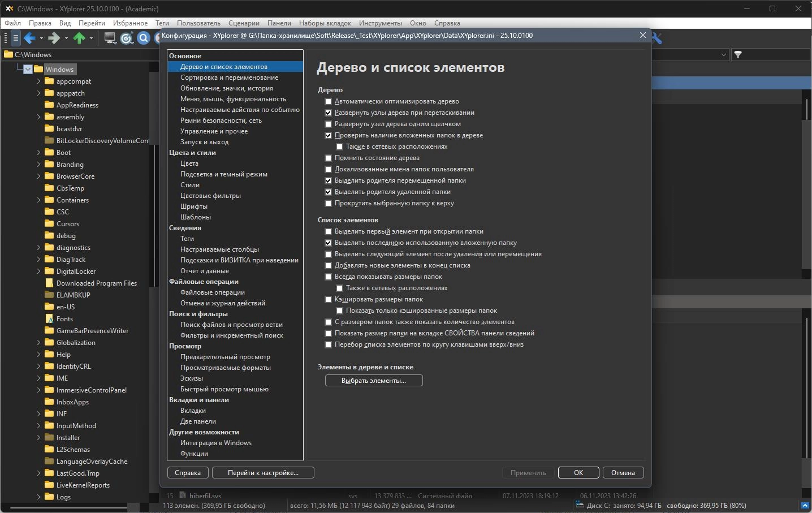Viewport: 812px width, 513px height.
Task: Check 'Развернуть узел дерева одним щелчком'
Action: click(x=328, y=124)
